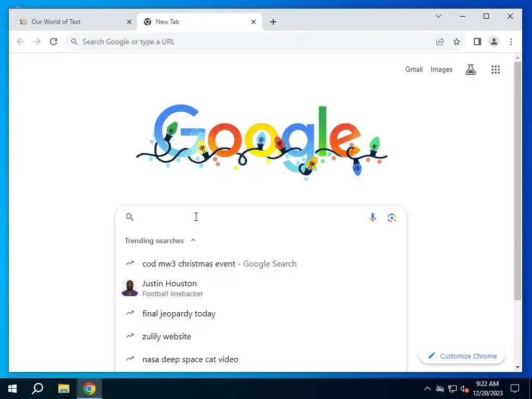Click the forward navigation arrow
Screen dimensions: 532x399
(37, 42)
